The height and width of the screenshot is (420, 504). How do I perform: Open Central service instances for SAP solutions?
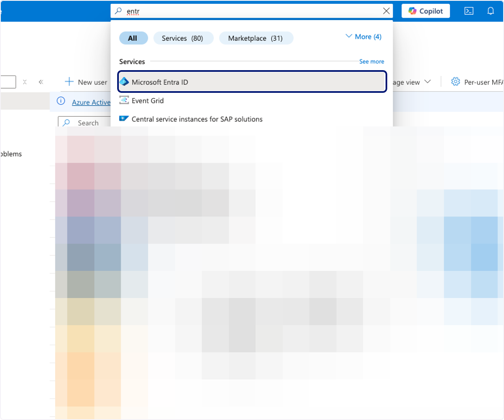[252, 119]
